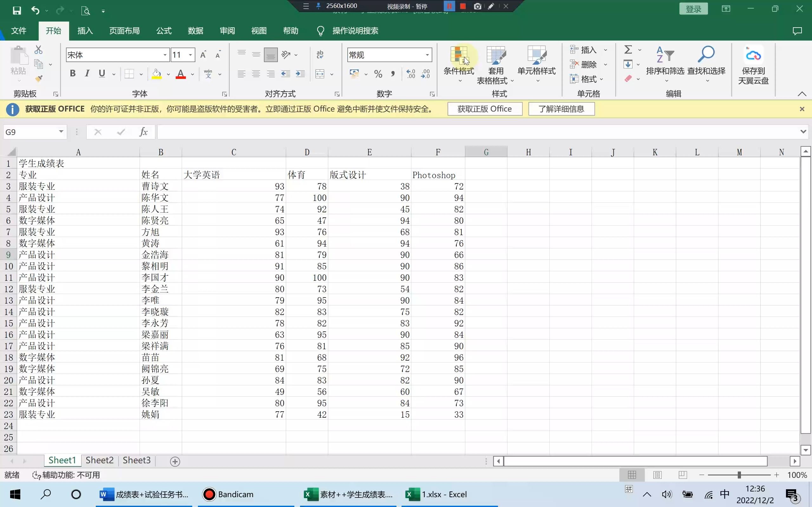The image size is (812, 507).
Task: Click find and select (查找和选择)
Action: click(x=706, y=64)
